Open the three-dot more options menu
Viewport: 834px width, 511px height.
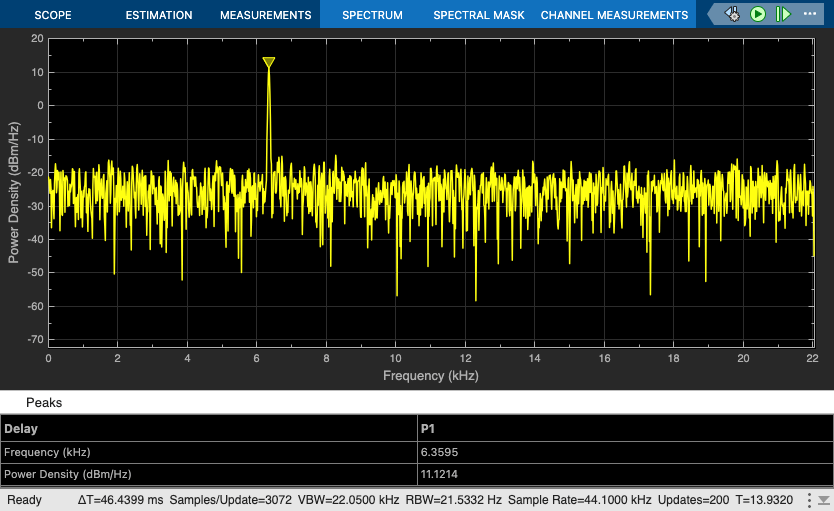coord(809,14)
